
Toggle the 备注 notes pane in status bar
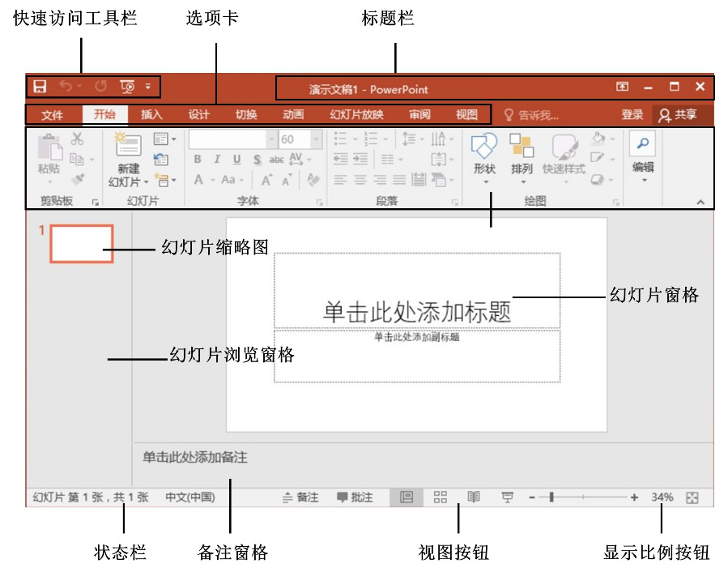tap(300, 497)
